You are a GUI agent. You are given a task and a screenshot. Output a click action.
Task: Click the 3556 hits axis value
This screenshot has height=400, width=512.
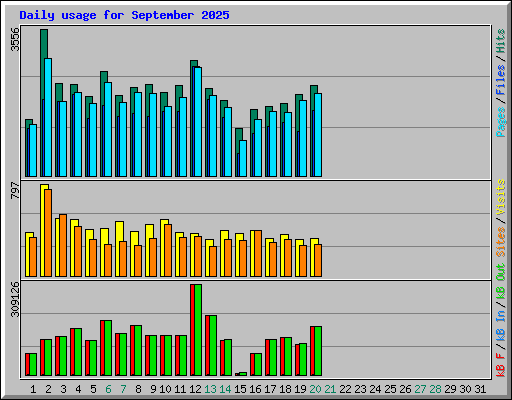15,39
